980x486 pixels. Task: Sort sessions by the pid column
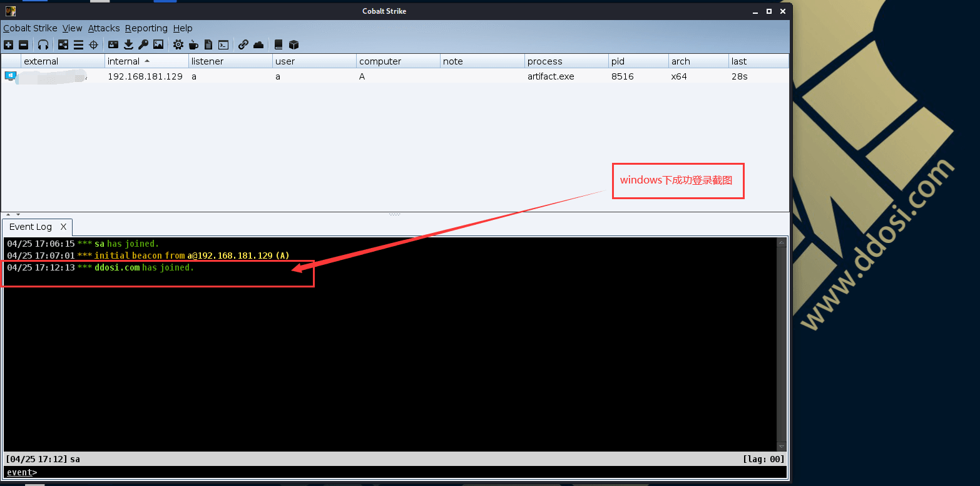point(638,61)
